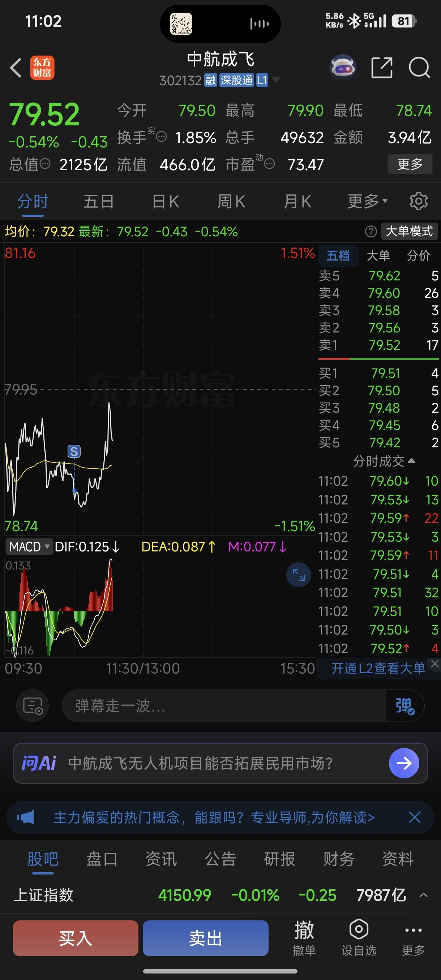Tap the info icon next to 换手
441x980 pixels.
(161, 137)
